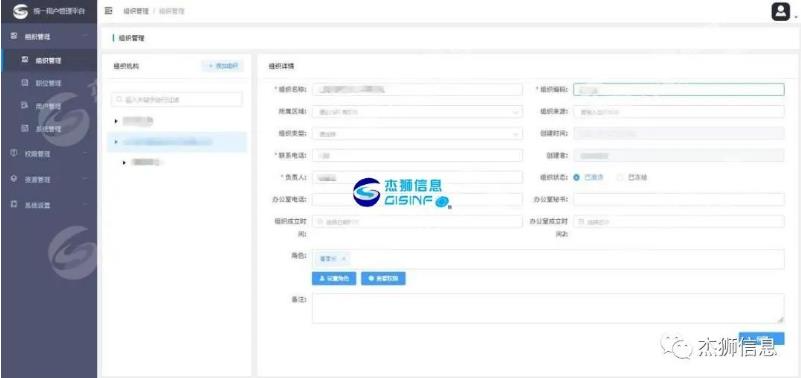
Task: Open the 职位管理 submenu item
Action: [49, 83]
